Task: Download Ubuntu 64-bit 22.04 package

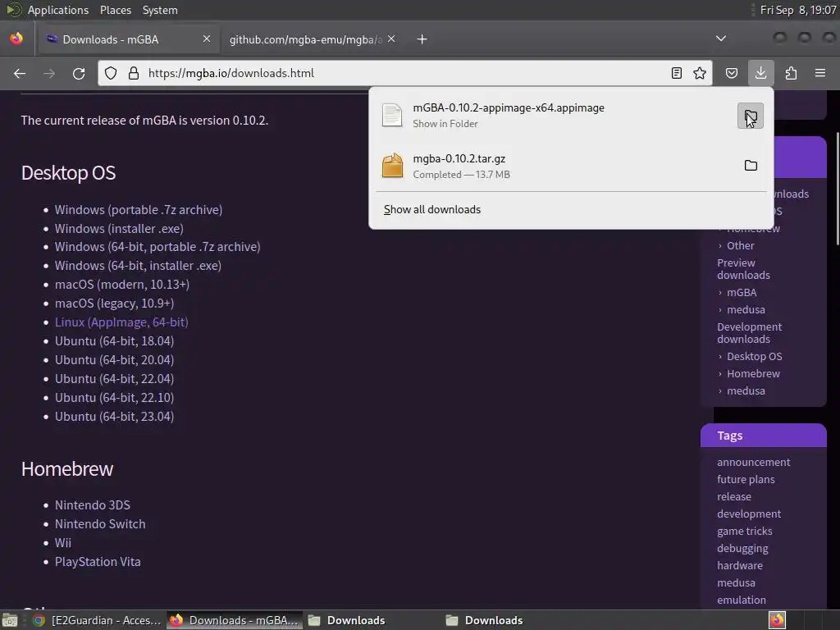Action: (115, 379)
